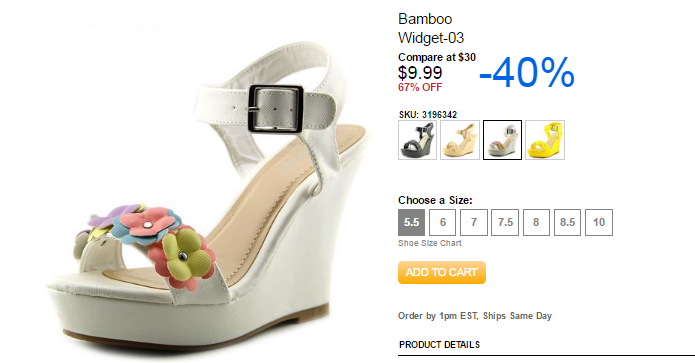This screenshot has height=363, width=695.
Task: Pick the yellow wedge color swatch
Action: [545, 140]
